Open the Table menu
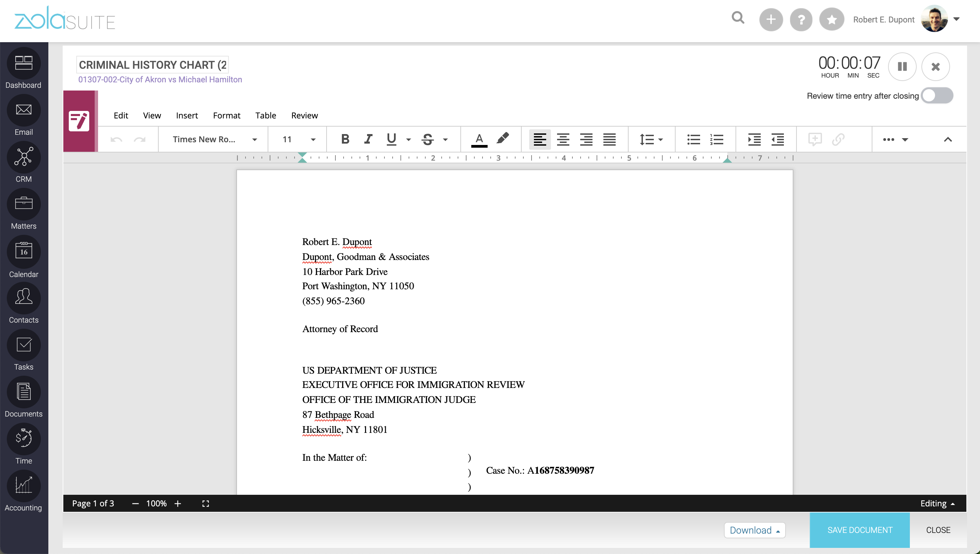Viewport: 980px width, 554px height. (x=265, y=115)
